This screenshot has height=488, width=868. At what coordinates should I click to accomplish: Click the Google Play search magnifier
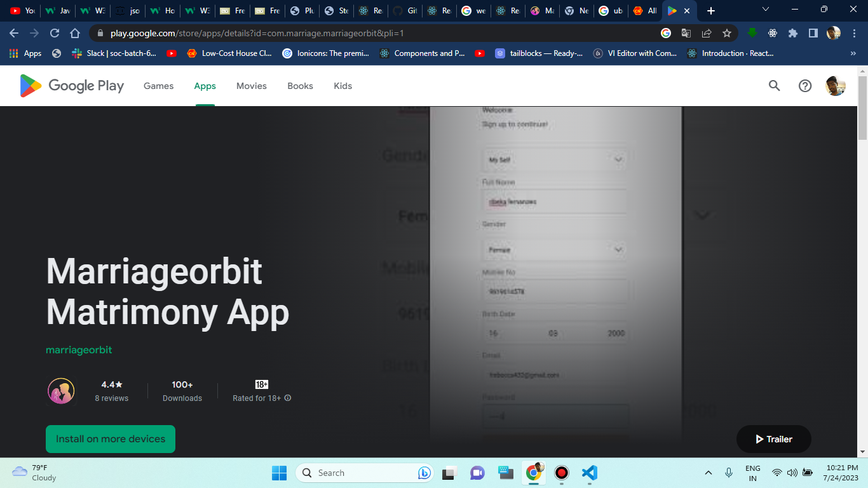pos(774,86)
